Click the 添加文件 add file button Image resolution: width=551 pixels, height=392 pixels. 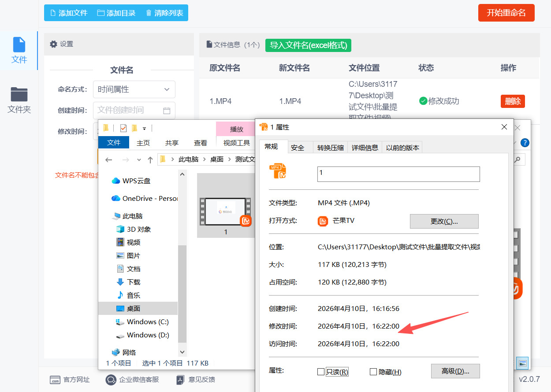(x=68, y=13)
